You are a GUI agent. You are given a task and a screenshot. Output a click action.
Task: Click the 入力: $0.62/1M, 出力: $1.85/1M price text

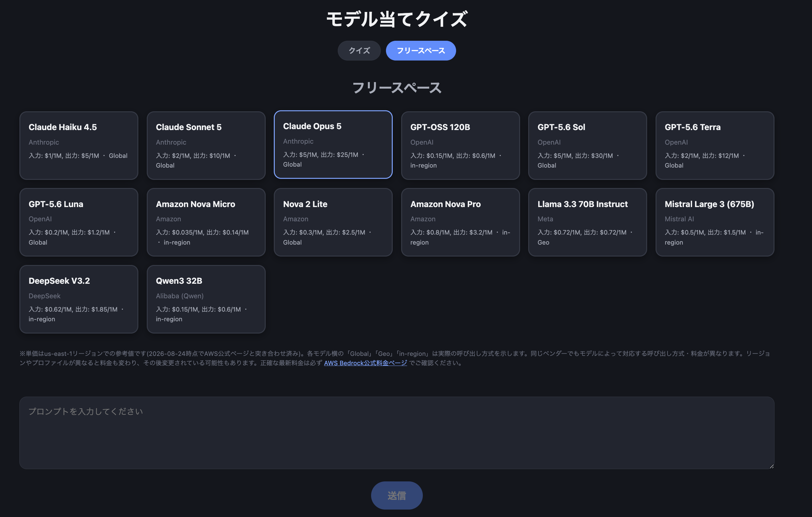[73, 310]
